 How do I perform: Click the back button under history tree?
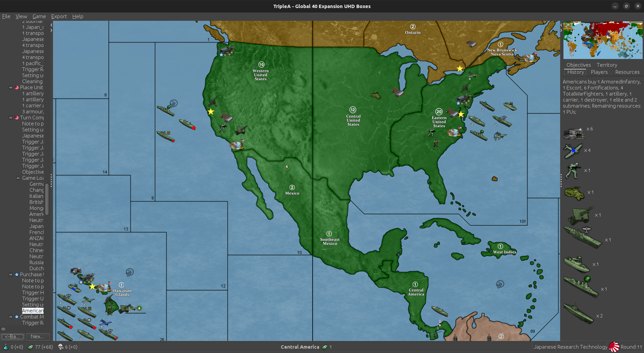(12, 336)
